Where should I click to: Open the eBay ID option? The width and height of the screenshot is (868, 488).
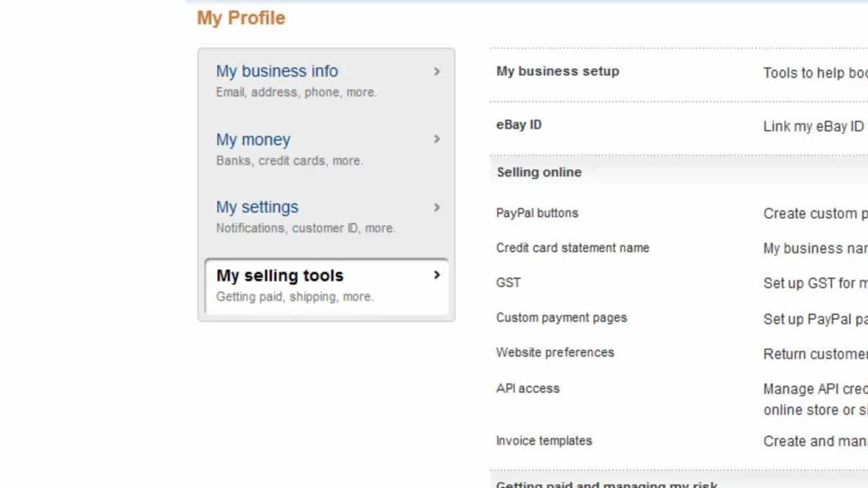pyautogui.click(x=519, y=125)
